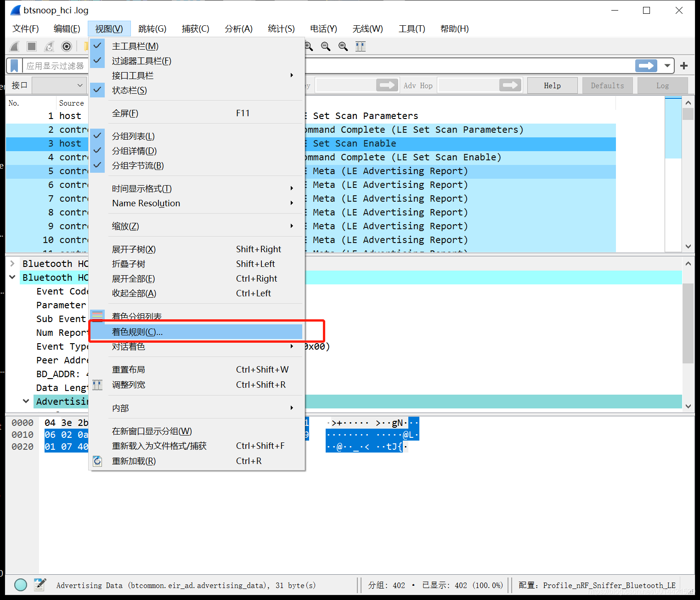Click the filter bookmark icon

click(x=14, y=66)
